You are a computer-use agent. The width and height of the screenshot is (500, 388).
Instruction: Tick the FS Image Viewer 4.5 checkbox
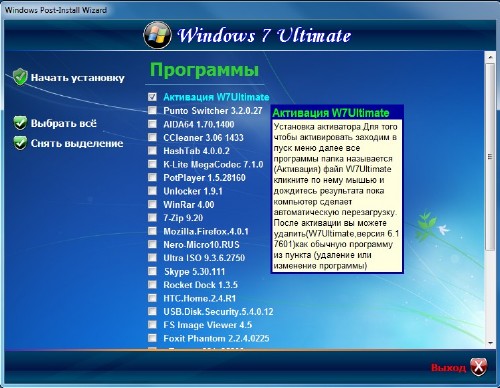pos(152,324)
